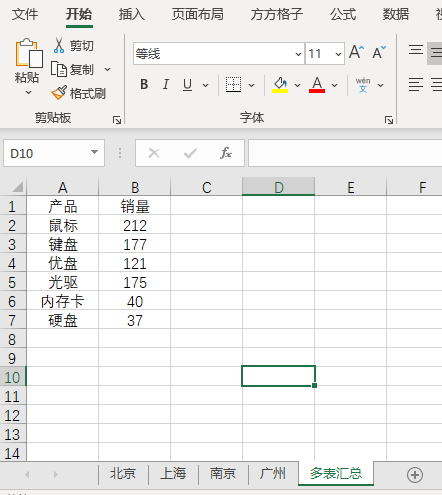Expand phonetic guide dropdown arrow
This screenshot has width=442, height=495.
[x=380, y=85]
